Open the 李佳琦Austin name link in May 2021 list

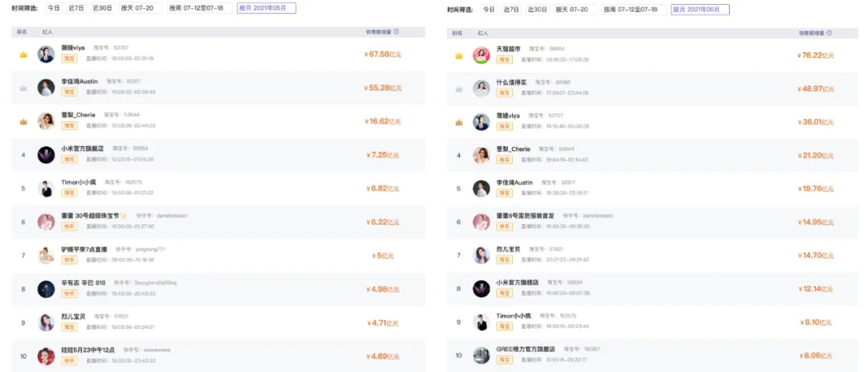(x=80, y=81)
